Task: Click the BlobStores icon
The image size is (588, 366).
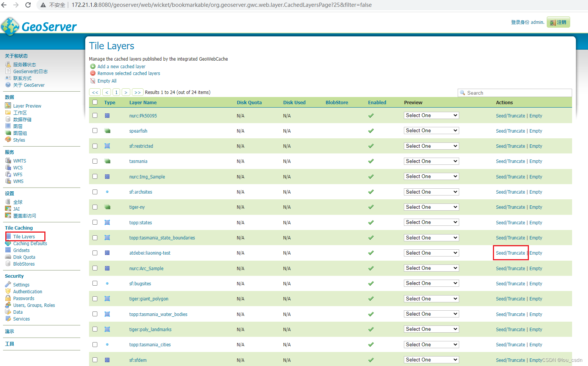Action: point(8,263)
